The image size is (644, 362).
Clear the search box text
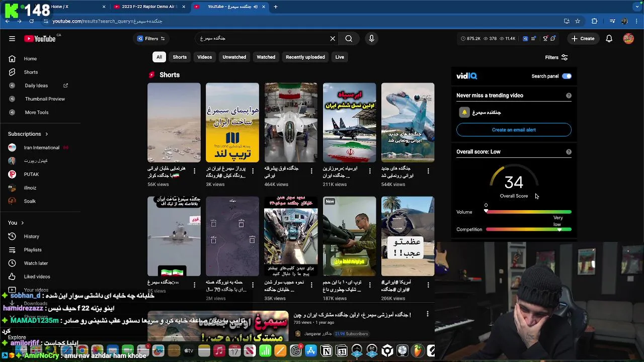[333, 39]
